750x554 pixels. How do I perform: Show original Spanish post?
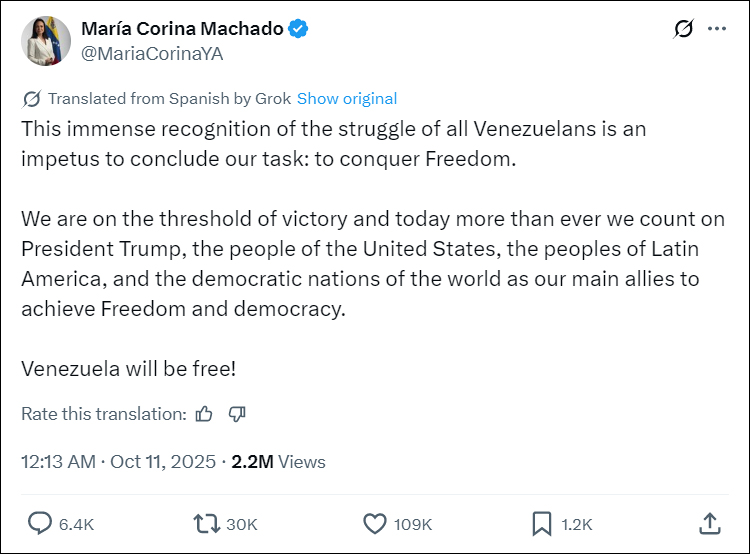pos(347,98)
